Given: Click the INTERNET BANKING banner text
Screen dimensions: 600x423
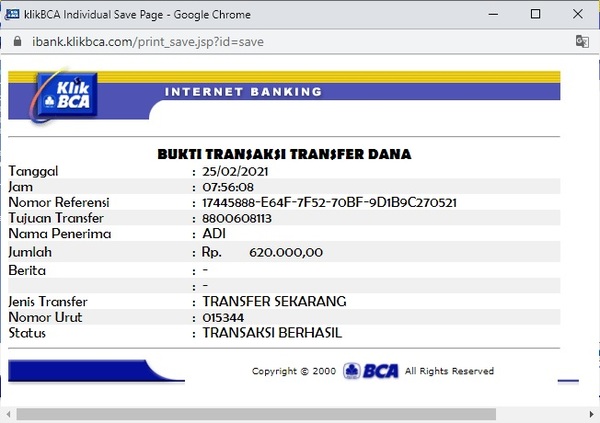Looking at the screenshot, I should pos(243,92).
